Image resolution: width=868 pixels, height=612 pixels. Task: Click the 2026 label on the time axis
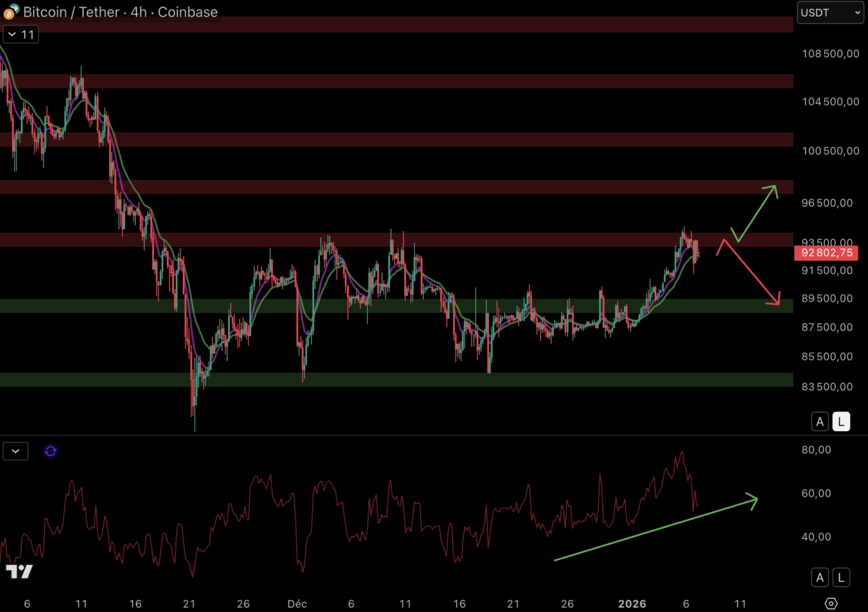[632, 603]
